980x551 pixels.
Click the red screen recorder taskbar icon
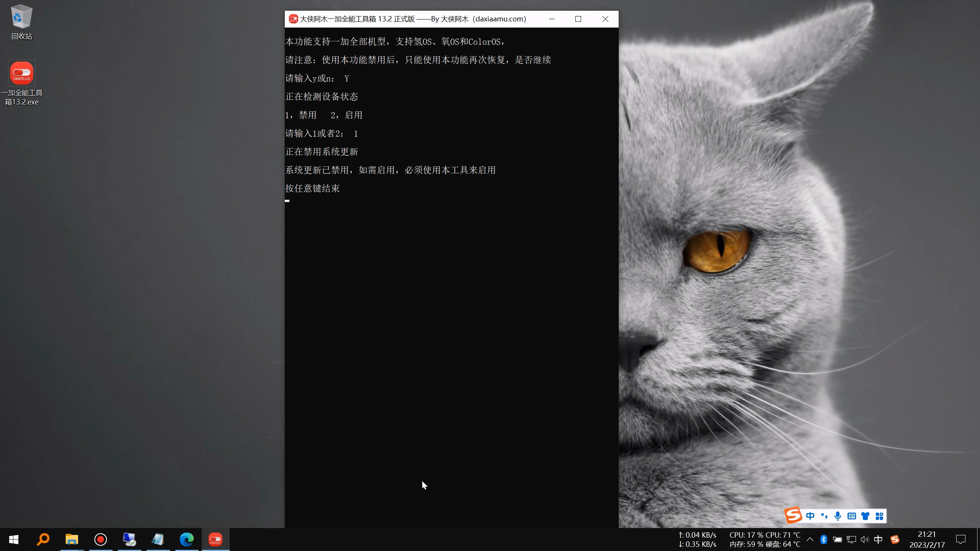100,540
